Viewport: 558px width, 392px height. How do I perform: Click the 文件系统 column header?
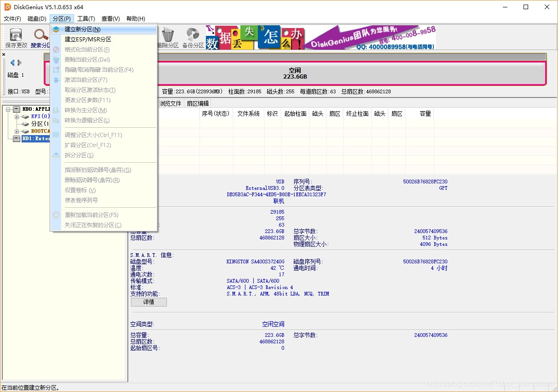(249, 114)
